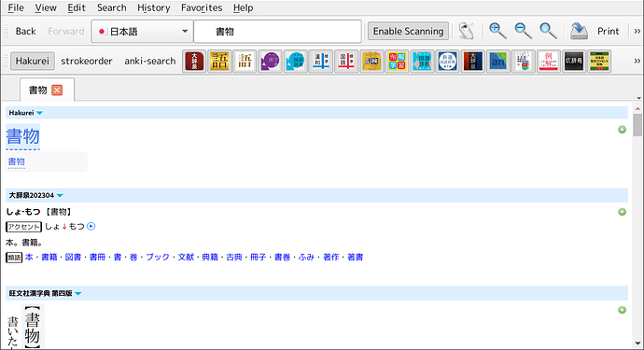The height and width of the screenshot is (350, 644).
Task: Close the 書物 tab
Action: (57, 90)
